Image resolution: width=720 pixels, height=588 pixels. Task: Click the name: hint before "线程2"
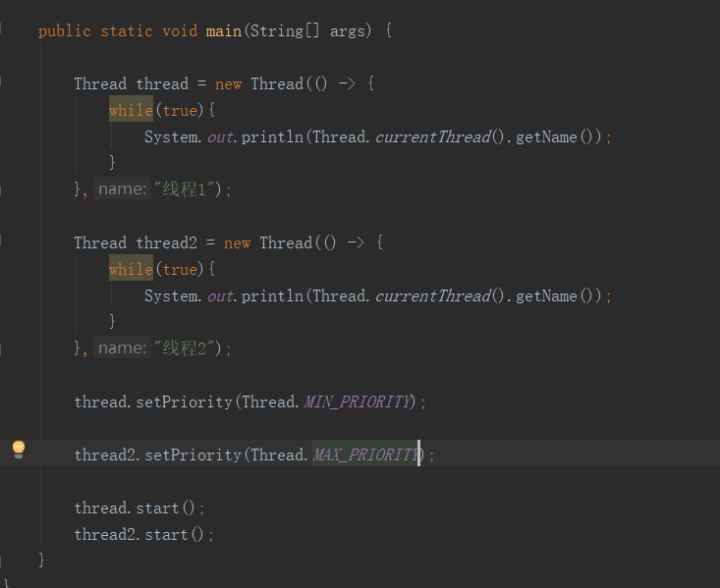click(122, 347)
